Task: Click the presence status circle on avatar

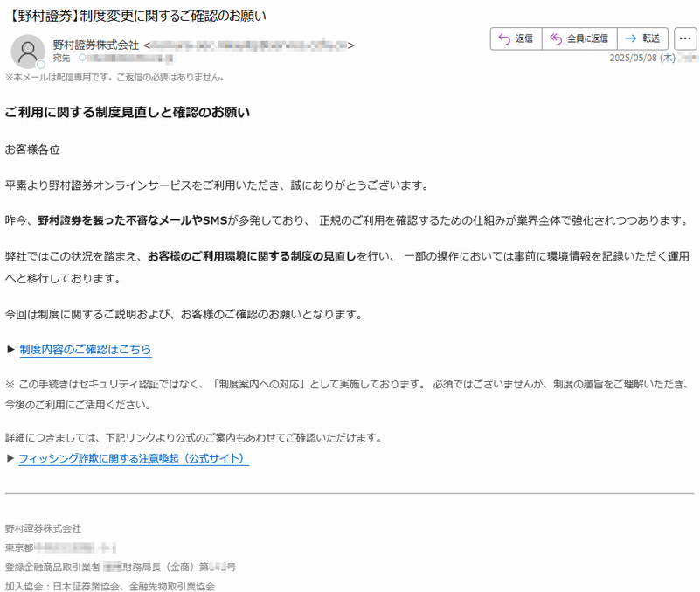Action: [x=40, y=65]
